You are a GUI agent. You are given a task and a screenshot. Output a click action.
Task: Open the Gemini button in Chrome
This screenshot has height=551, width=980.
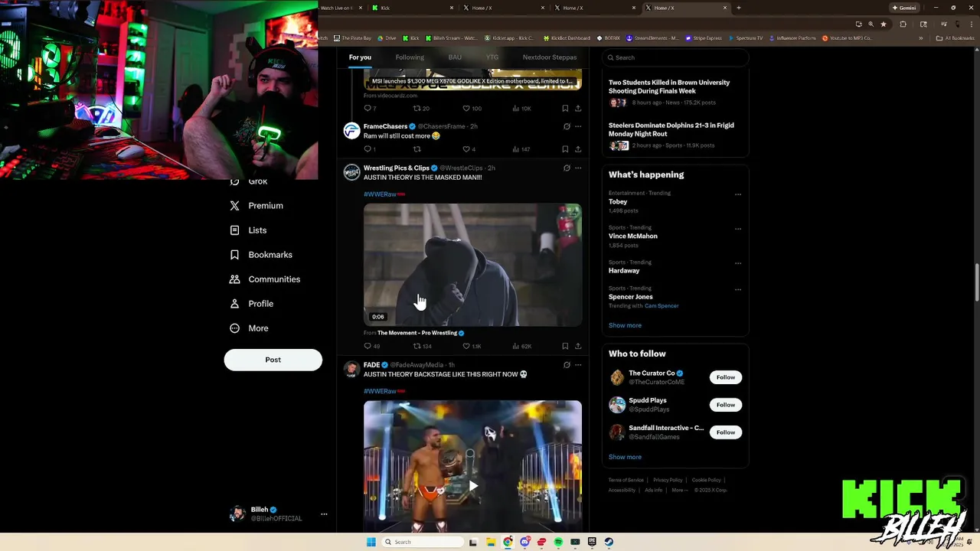pos(904,8)
